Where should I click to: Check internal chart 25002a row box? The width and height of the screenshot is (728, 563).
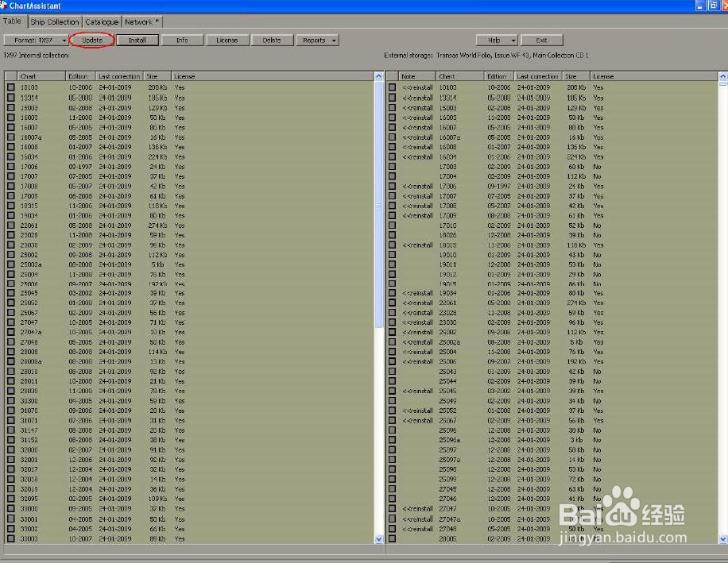click(x=10, y=264)
